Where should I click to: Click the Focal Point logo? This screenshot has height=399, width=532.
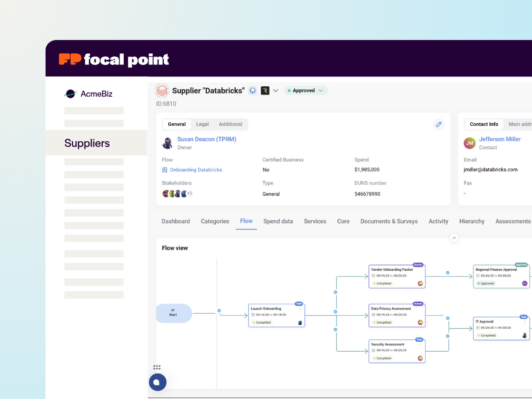point(114,59)
